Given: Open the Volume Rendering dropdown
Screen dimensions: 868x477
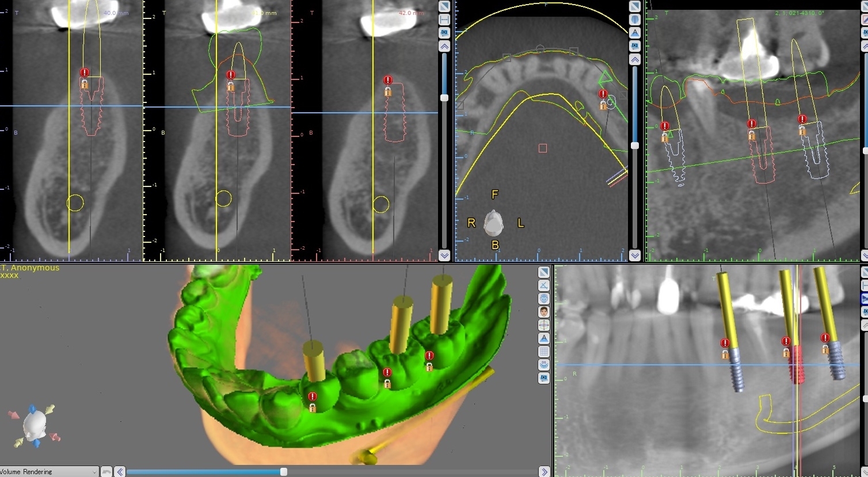Looking at the screenshot, I should coord(49,472).
